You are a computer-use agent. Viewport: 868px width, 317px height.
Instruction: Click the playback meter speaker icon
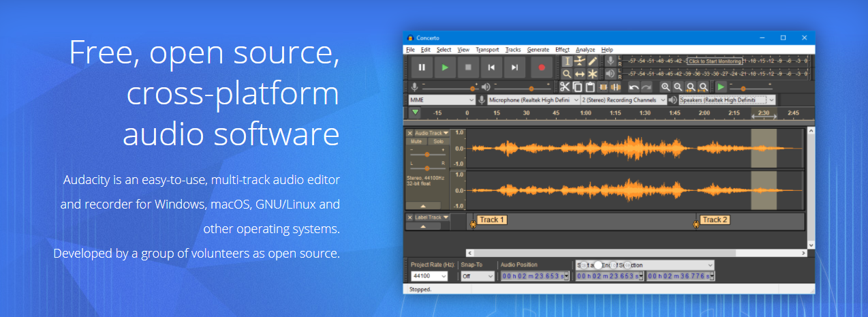point(610,74)
